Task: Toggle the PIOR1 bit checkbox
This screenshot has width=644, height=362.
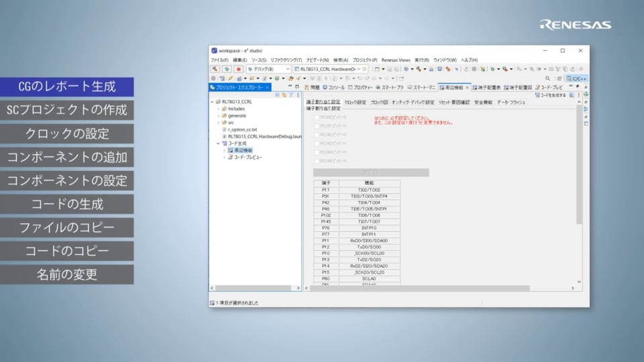Action: coord(316,126)
